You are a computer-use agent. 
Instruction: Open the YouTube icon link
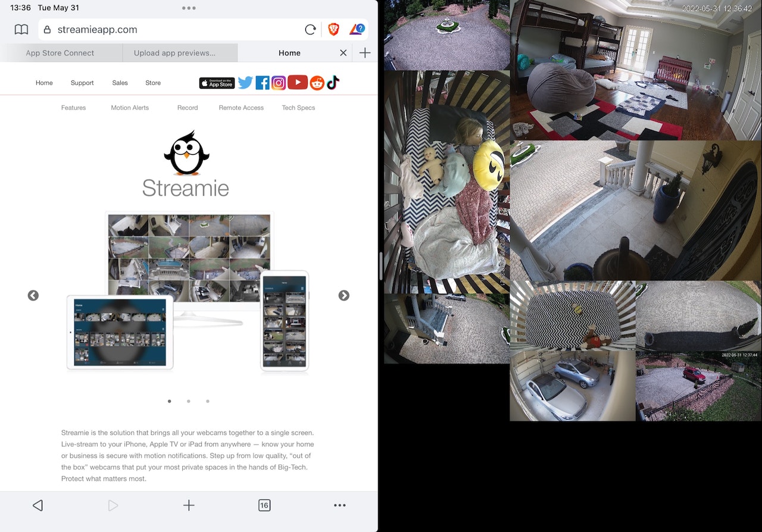coord(298,83)
